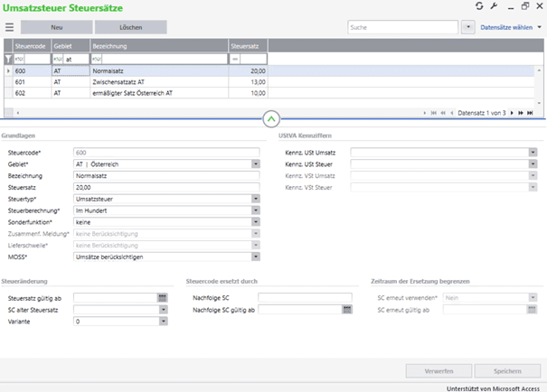The image size is (547, 392).
Task: Open Kennz. USt Steuer dropdown
Action: 533,164
